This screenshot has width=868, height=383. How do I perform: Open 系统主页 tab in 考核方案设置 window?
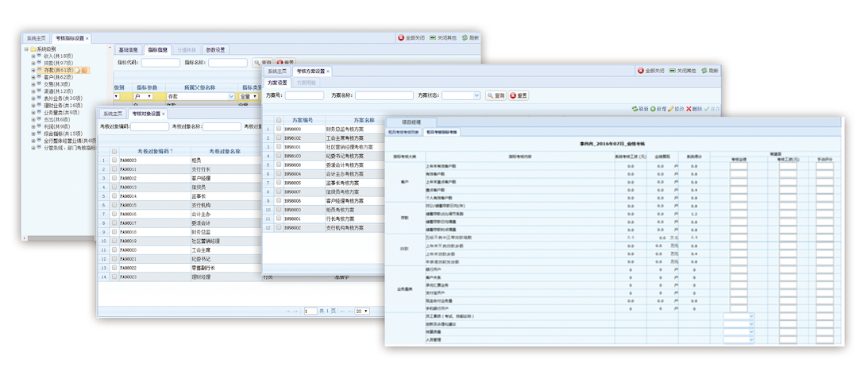pos(277,72)
